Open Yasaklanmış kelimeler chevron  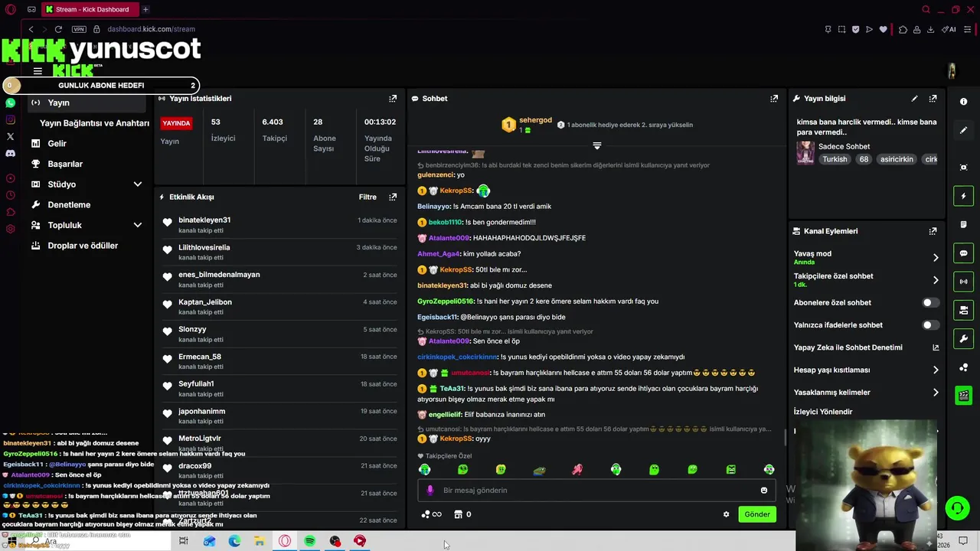tap(935, 393)
